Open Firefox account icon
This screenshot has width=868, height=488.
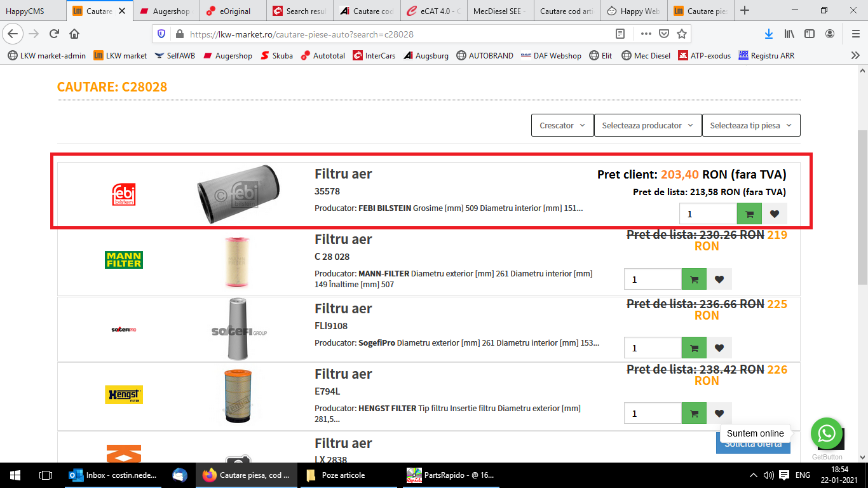830,34
